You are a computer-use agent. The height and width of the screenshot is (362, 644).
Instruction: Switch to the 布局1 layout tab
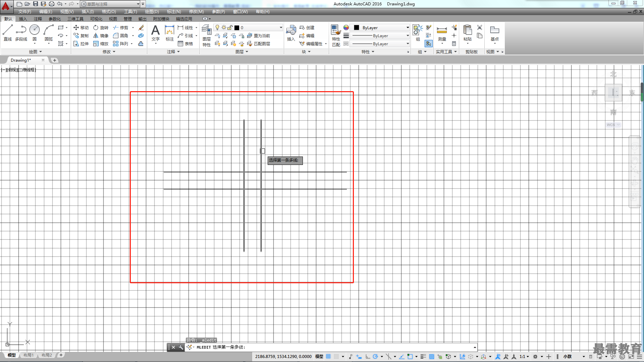click(29, 355)
